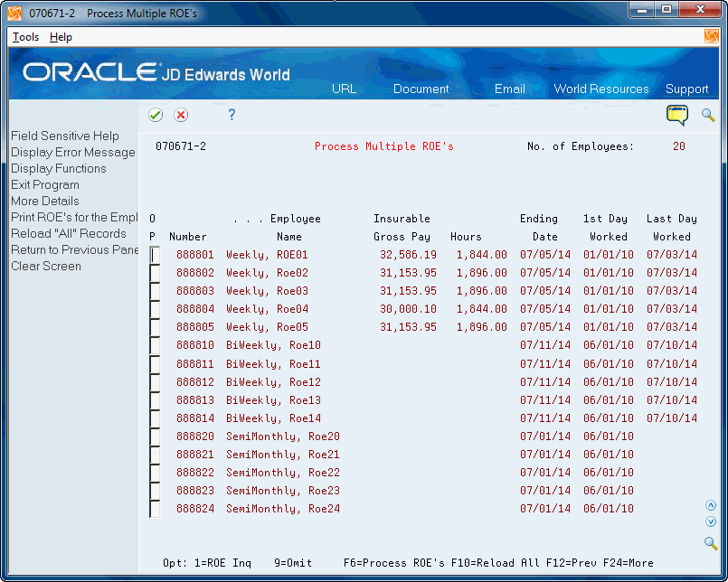The height and width of the screenshot is (582, 728).
Task: Click option field for BiWeekly, Roe10
Action: pyautogui.click(x=155, y=345)
